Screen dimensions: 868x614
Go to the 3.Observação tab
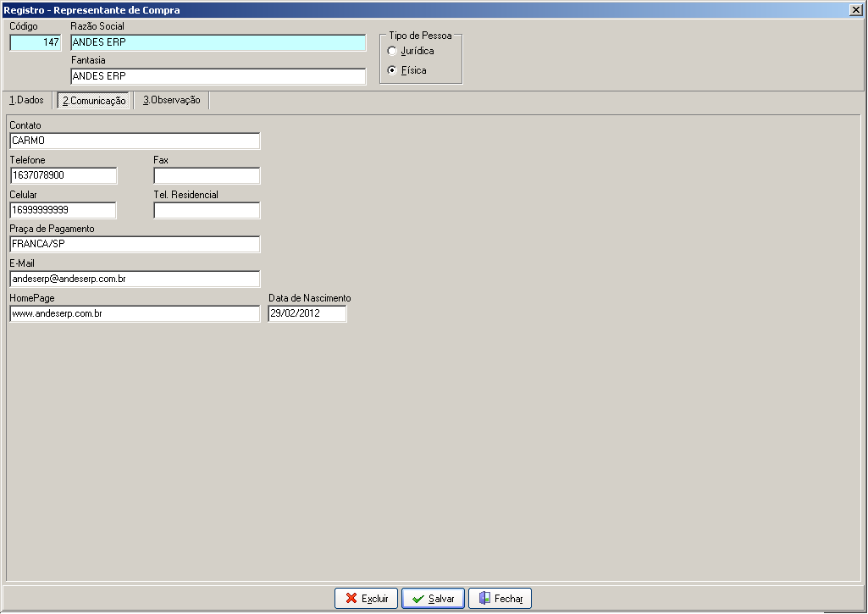pyautogui.click(x=172, y=100)
